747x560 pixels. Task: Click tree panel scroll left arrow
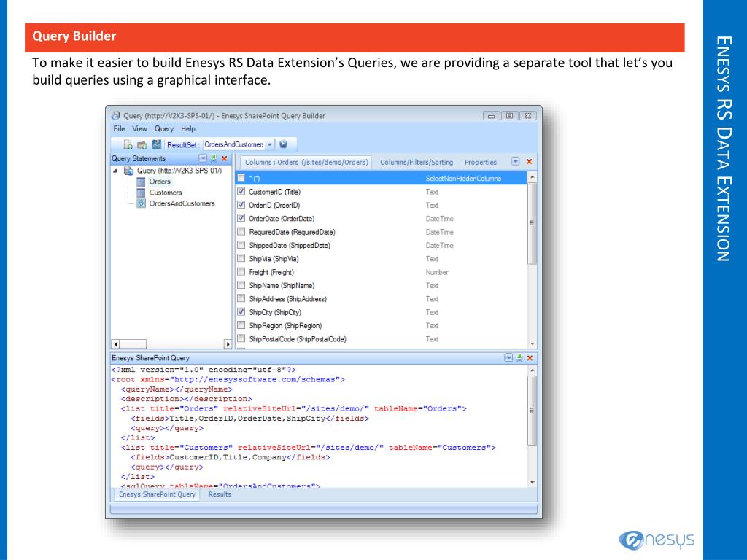click(x=115, y=344)
